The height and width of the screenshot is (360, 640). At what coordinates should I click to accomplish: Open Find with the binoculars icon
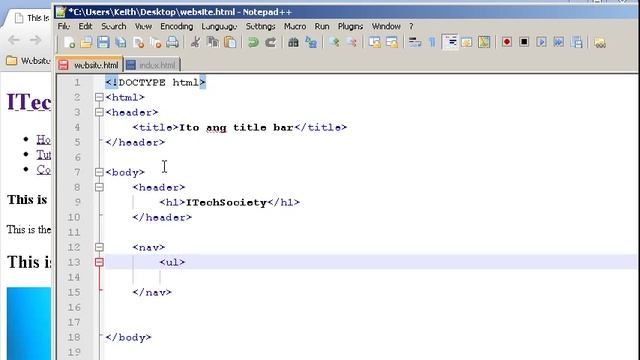[293, 42]
